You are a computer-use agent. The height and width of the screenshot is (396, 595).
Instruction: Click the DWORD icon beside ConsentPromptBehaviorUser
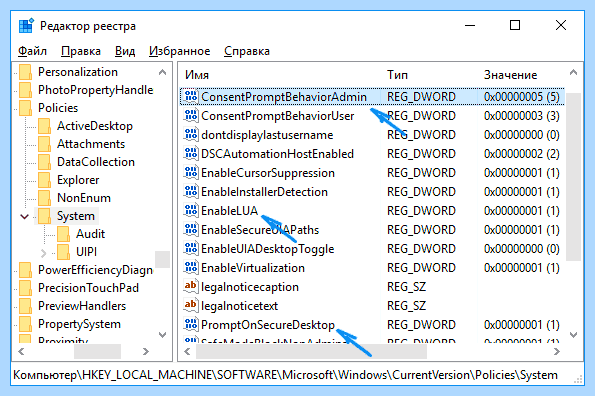pos(191,115)
